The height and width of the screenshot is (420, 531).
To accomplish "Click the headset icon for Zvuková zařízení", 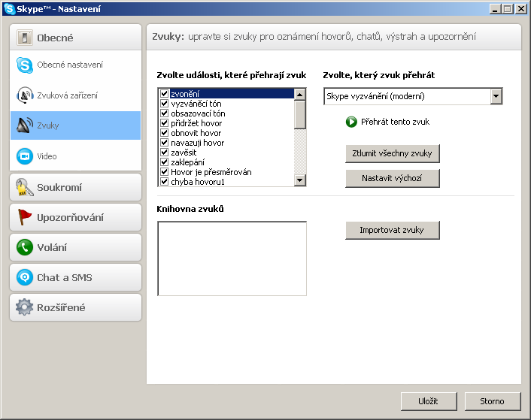I will [25, 95].
